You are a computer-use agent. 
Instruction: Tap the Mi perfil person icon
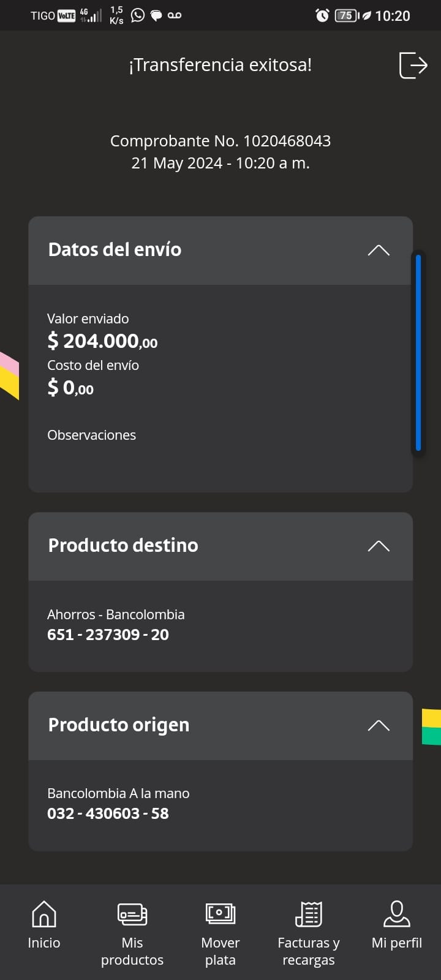(397, 914)
